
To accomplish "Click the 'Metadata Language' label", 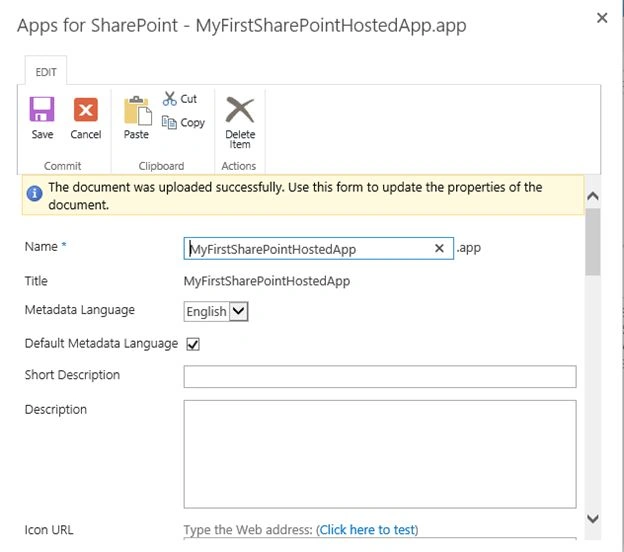I will coord(80,310).
